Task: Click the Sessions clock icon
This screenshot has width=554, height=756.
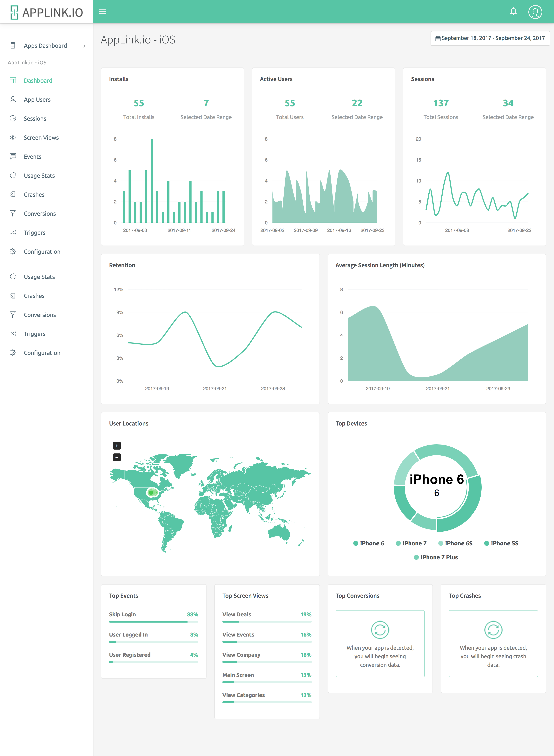Action: 13,118
